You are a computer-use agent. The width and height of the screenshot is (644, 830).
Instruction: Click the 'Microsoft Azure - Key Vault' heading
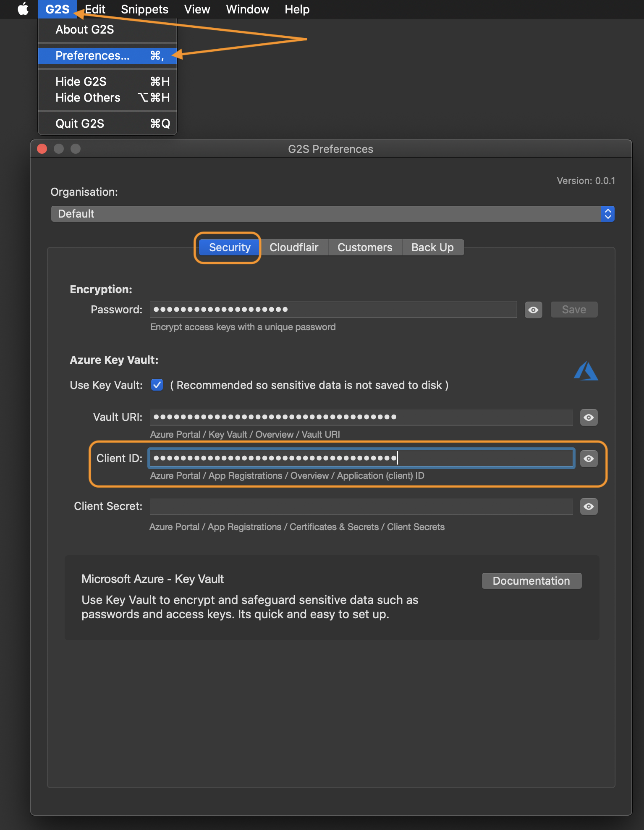pos(153,579)
